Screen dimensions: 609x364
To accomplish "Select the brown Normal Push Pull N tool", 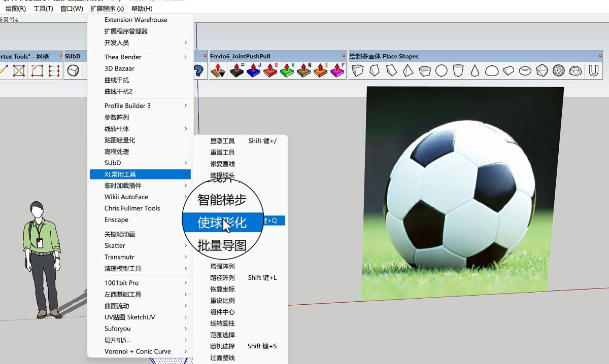I will click(304, 70).
